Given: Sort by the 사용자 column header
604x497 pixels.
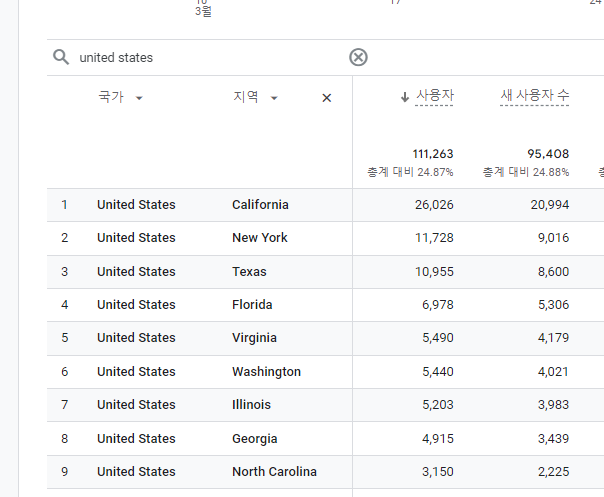Looking at the screenshot, I should click(434, 96).
